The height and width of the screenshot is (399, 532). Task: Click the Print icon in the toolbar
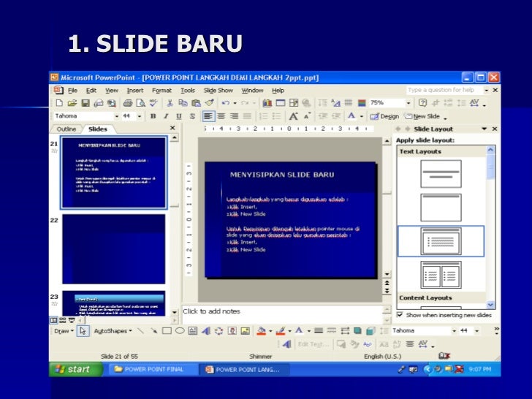[128, 103]
